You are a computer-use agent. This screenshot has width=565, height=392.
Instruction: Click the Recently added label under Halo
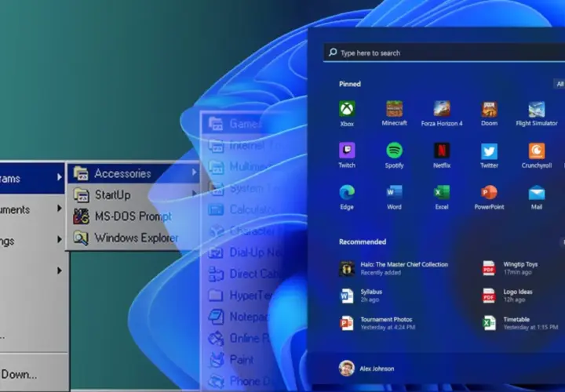381,273
